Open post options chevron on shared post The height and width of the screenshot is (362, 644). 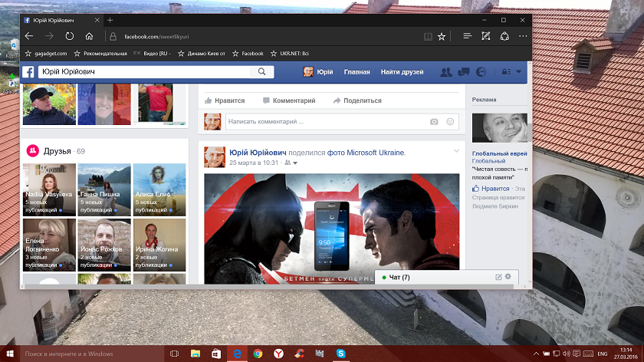(456, 151)
